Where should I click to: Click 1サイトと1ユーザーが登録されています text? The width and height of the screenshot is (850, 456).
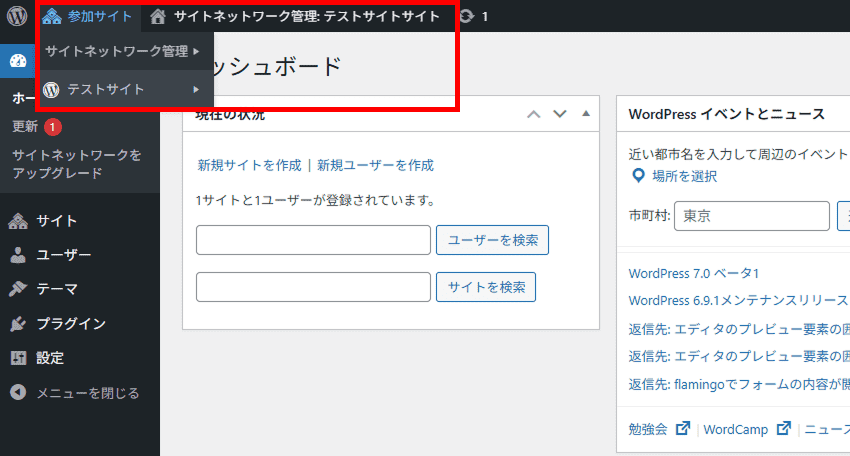[317, 200]
